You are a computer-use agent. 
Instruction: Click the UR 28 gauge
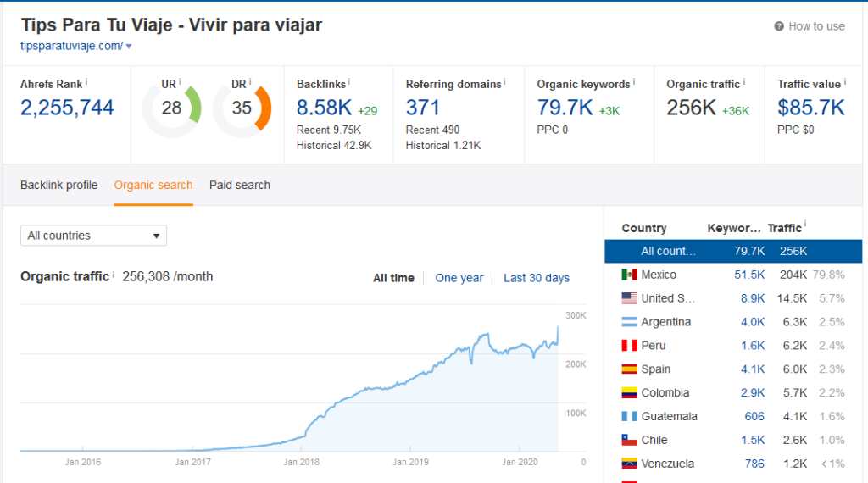171,108
